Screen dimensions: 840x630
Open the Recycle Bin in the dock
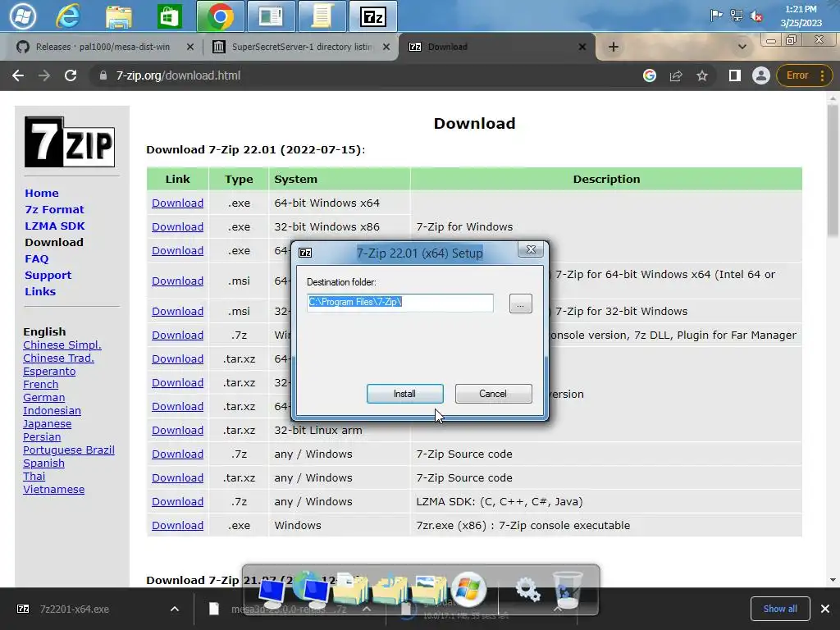(567, 589)
